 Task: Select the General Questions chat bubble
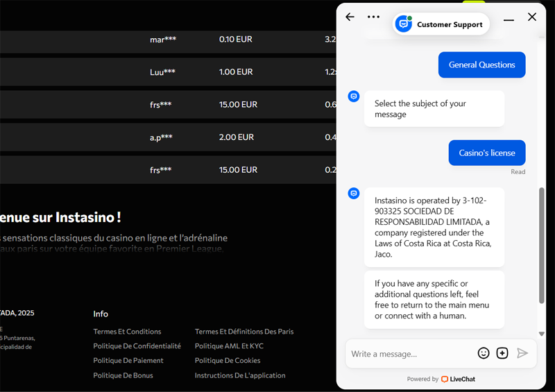click(x=481, y=65)
